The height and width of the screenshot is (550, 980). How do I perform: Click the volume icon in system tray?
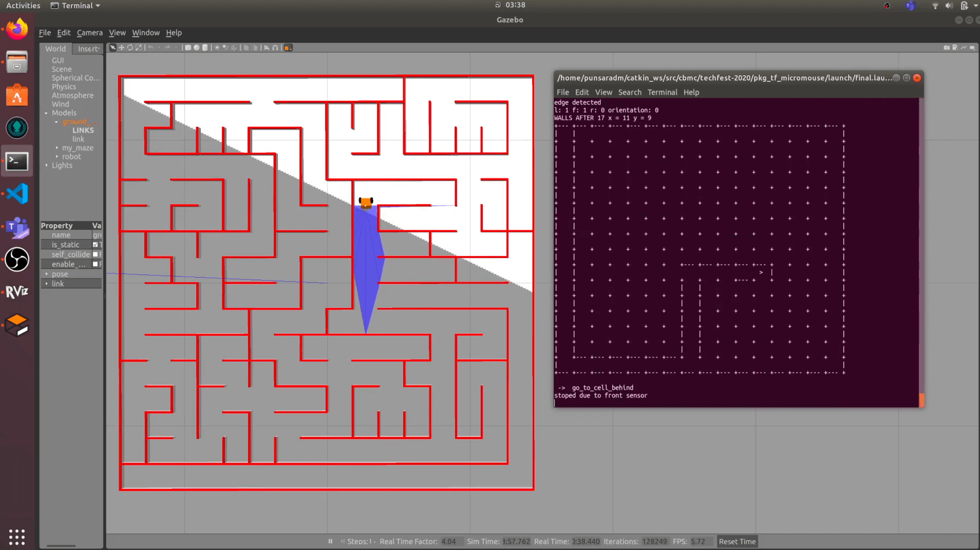click(949, 5)
